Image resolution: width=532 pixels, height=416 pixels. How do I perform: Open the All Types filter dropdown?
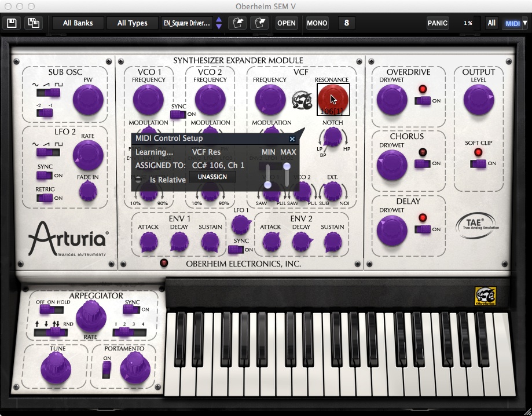pos(132,23)
